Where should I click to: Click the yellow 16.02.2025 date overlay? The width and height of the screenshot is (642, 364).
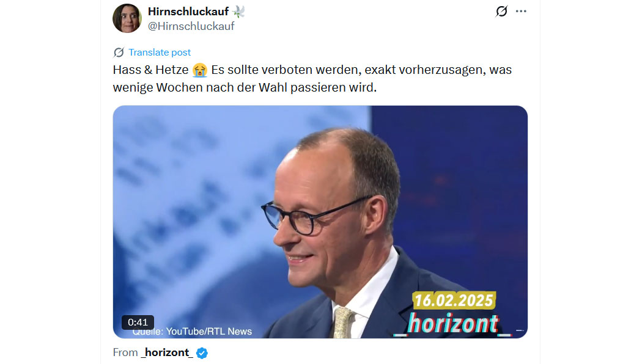(x=454, y=300)
